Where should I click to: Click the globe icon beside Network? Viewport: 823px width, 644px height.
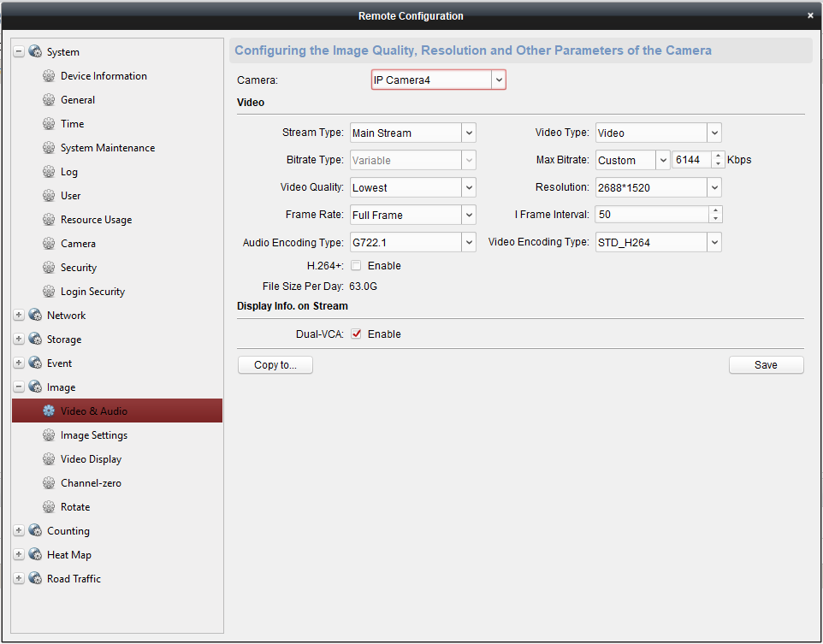[x=35, y=316]
